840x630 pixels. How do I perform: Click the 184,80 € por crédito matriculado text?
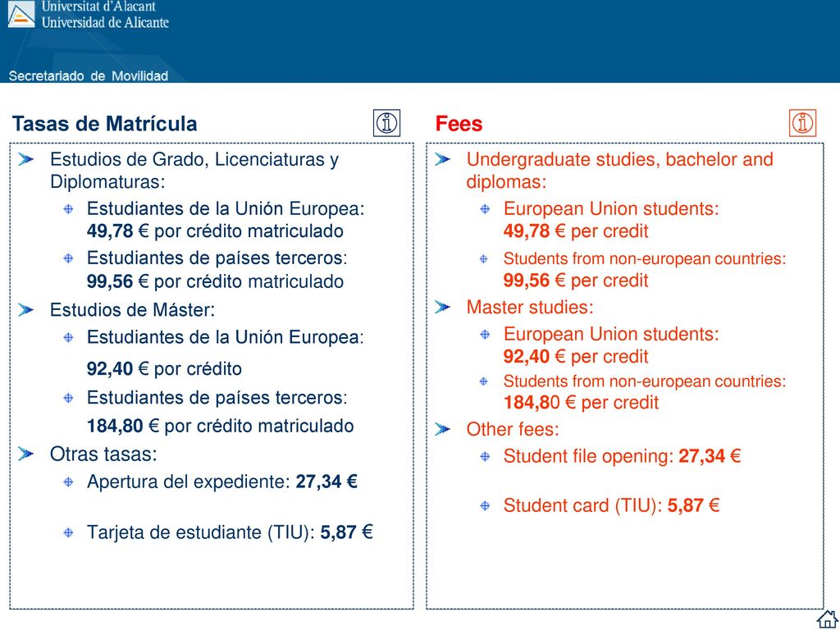(220, 426)
